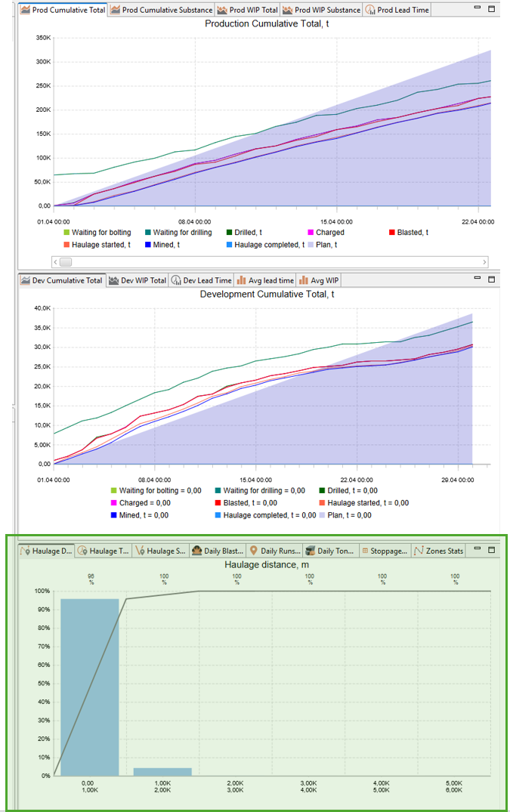
Task: Maximize the Production Cumulative Total panel
Action: tap(492, 8)
